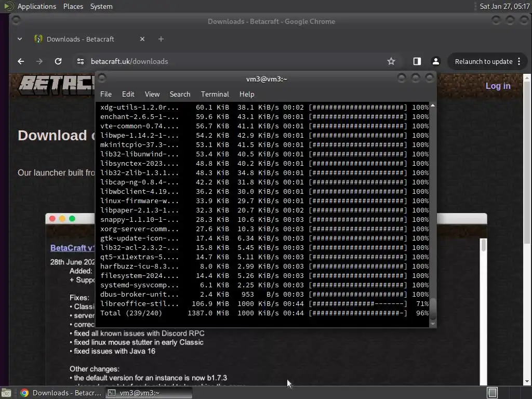Viewport: 532px width, 399px height.
Task: Click Betacraft tab favicon
Action: pos(38,39)
